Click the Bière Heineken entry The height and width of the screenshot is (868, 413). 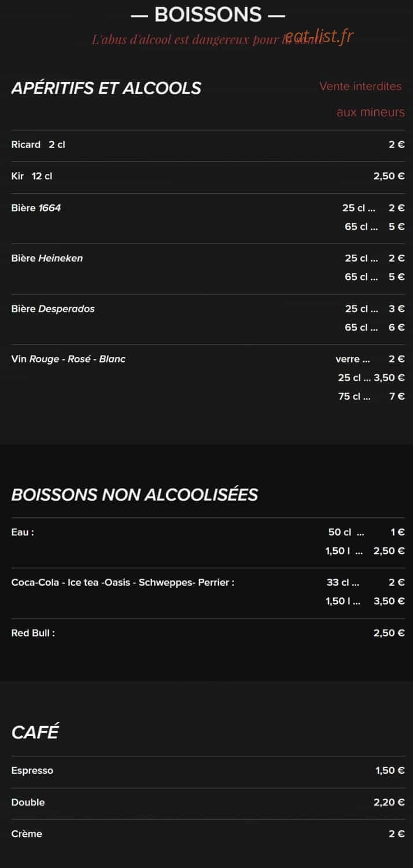(x=47, y=258)
